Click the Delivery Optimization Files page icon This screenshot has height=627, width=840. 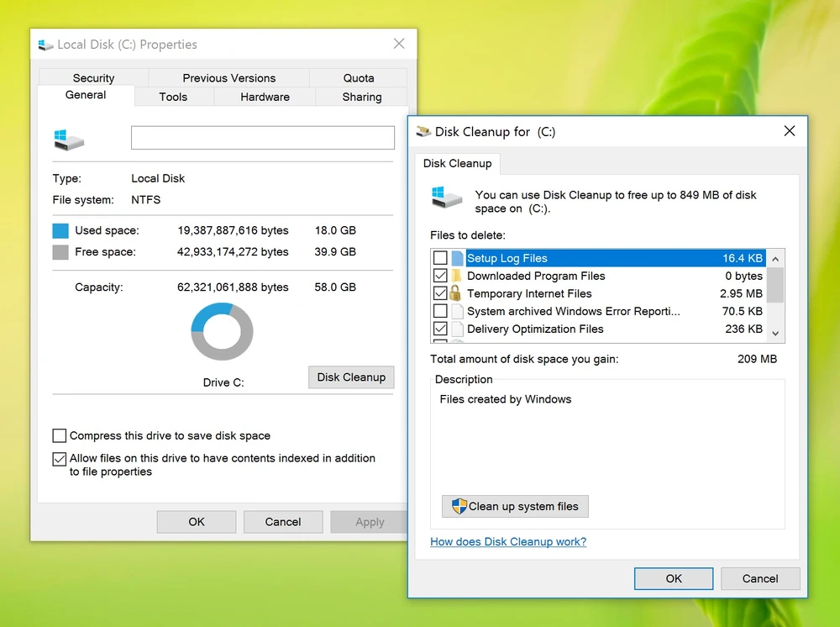tap(457, 329)
